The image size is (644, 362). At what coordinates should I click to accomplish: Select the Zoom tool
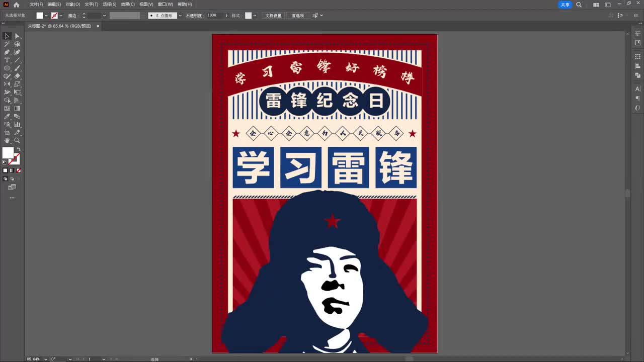17,141
